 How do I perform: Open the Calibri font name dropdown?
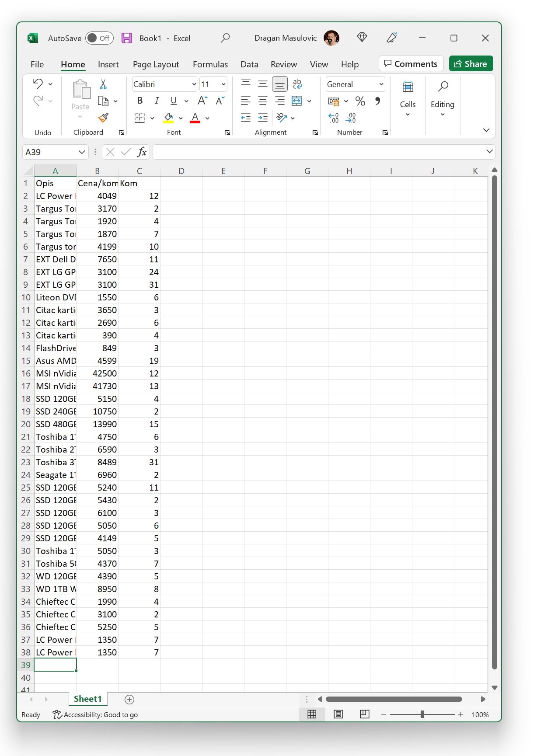pyautogui.click(x=194, y=84)
